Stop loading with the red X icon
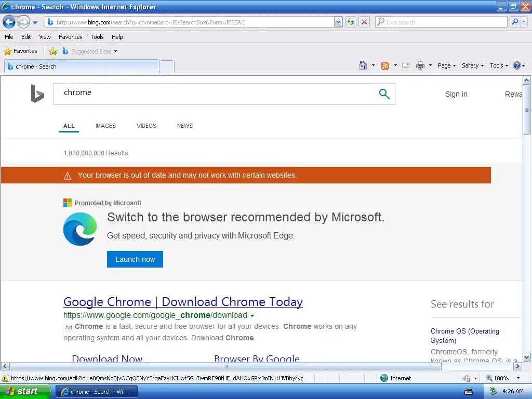 tap(364, 22)
